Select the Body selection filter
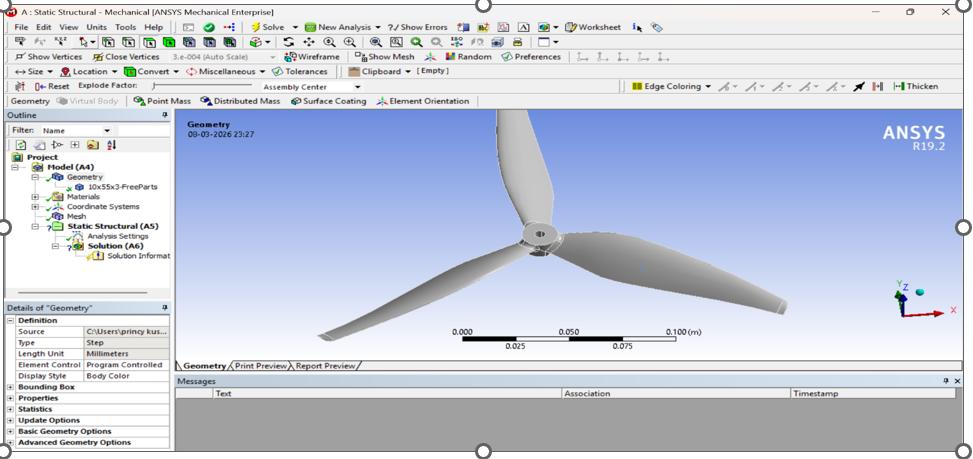The width and height of the screenshot is (973, 459). (169, 42)
